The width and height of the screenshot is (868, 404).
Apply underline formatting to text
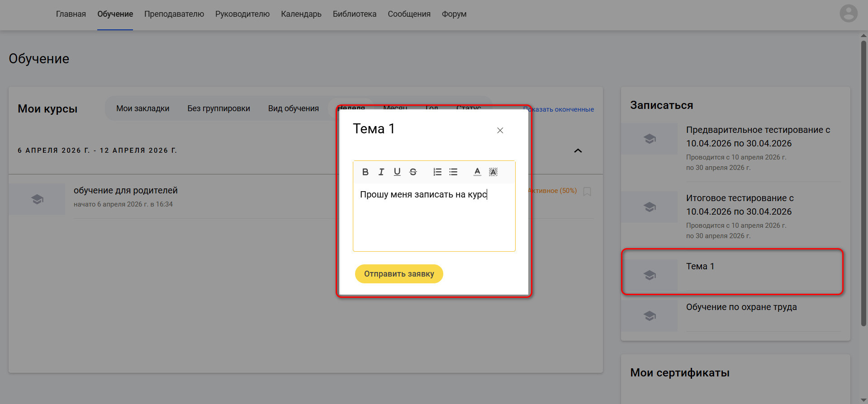[x=397, y=172]
